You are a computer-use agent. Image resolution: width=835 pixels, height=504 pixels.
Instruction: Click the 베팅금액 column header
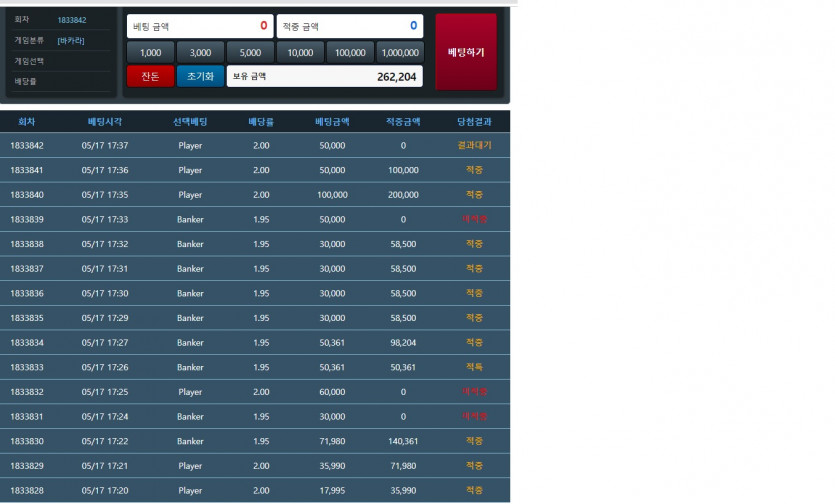pos(332,121)
